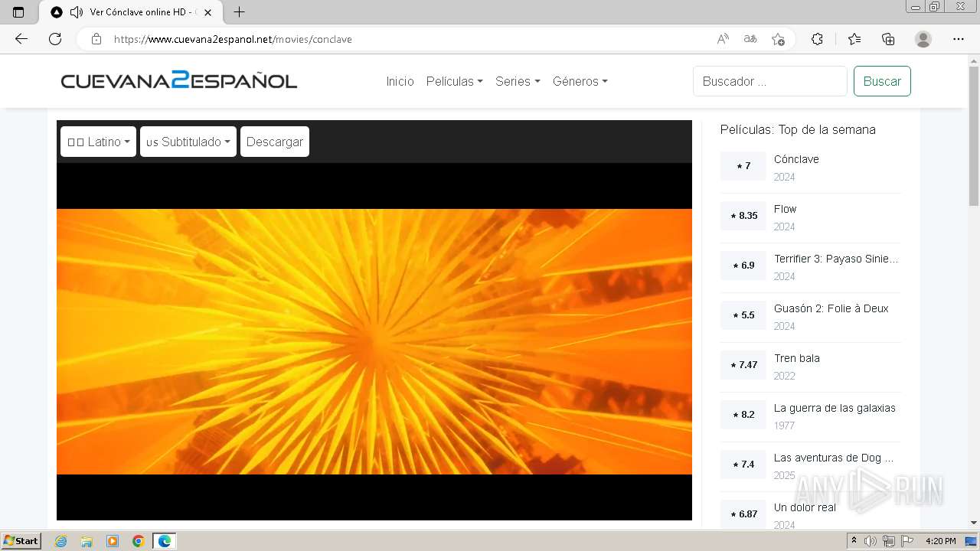Close the Ver Cónclave tab
Screen dimensions: 980x551
(x=208, y=12)
